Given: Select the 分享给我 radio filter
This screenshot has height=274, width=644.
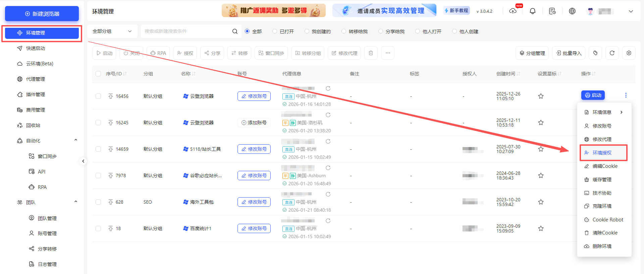Looking at the screenshot, I should tap(381, 31).
